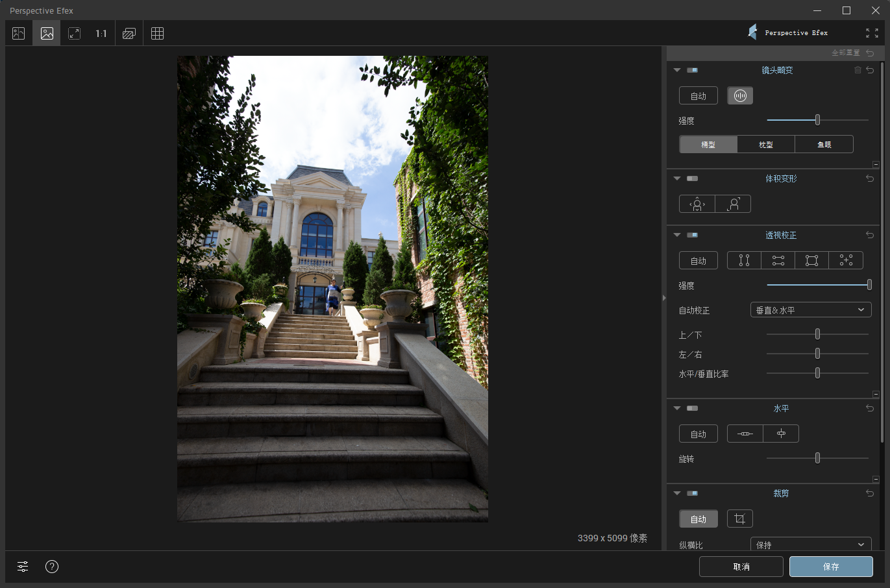Collapse the 透视校正 section triangle

click(677, 235)
